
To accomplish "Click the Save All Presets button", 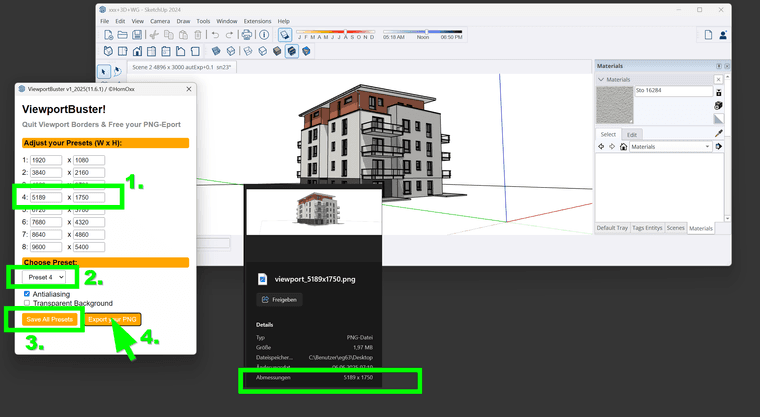I will pos(49,320).
